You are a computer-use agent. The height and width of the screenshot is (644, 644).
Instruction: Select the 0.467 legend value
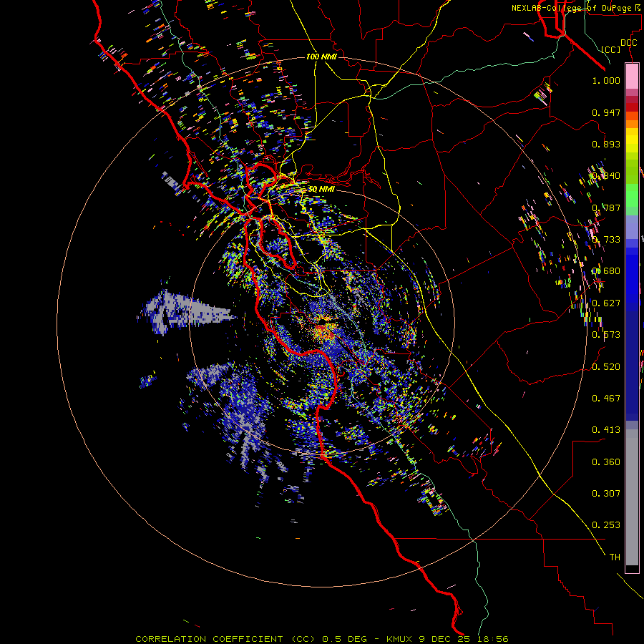click(606, 399)
